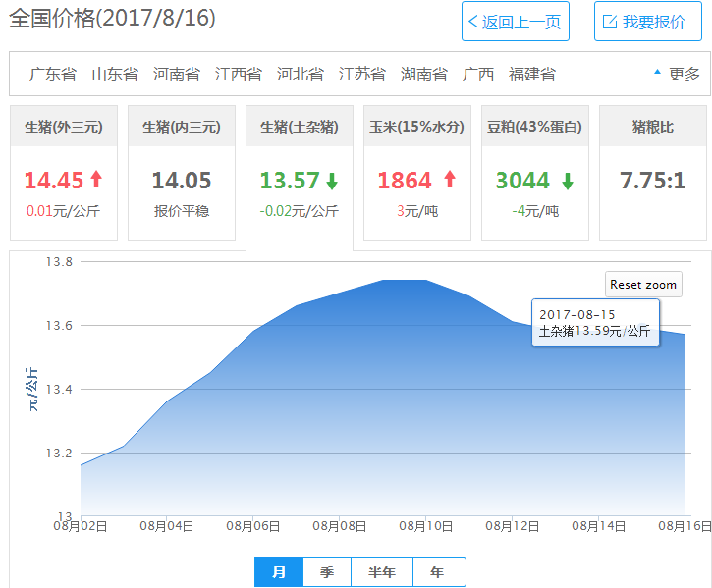Switch chart to 年 range
This screenshot has width=712, height=588.
click(x=438, y=572)
